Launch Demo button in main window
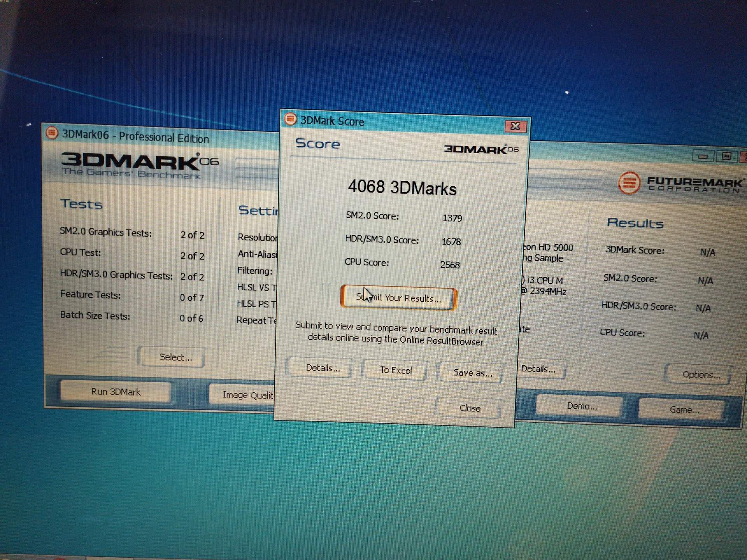This screenshot has height=560, width=747. [x=581, y=406]
